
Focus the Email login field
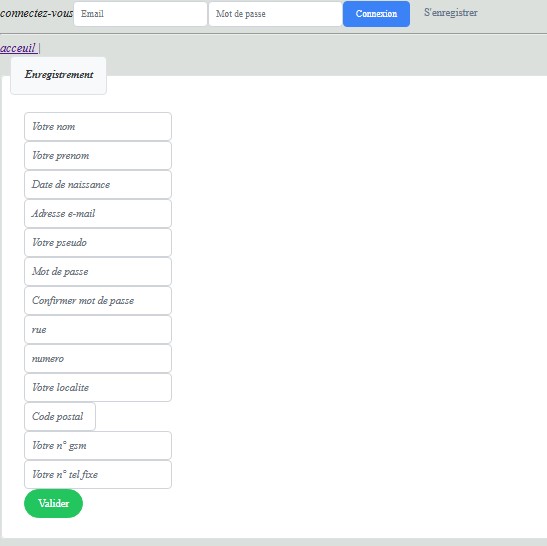point(140,14)
